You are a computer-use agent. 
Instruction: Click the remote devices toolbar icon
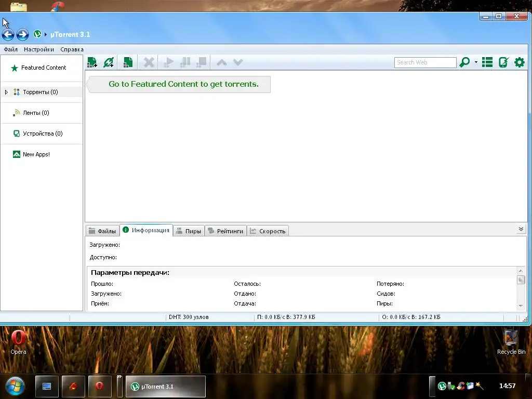click(503, 62)
